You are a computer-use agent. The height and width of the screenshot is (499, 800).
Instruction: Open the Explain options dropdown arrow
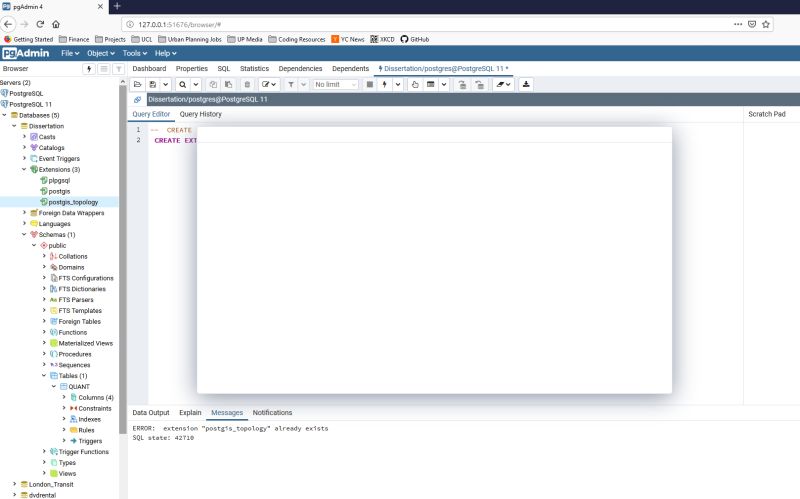pyautogui.click(x=444, y=85)
